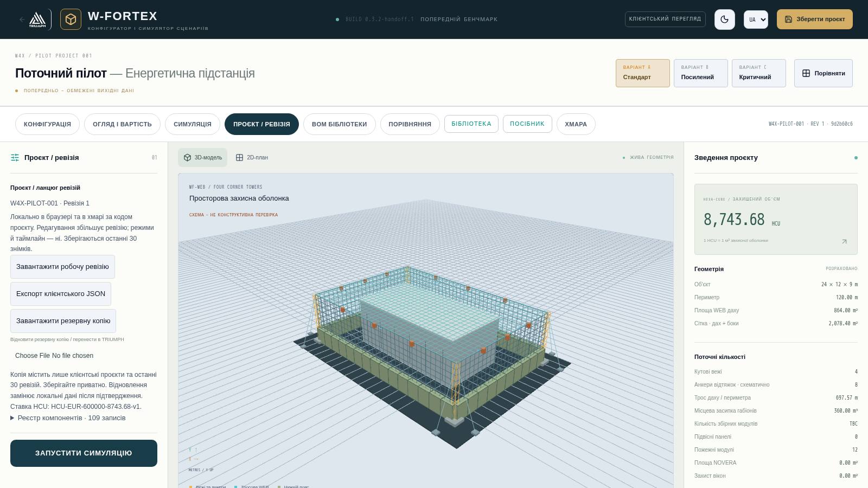Toggle dark mode moon icon
Viewport: 868px width, 488px height.
pos(725,20)
